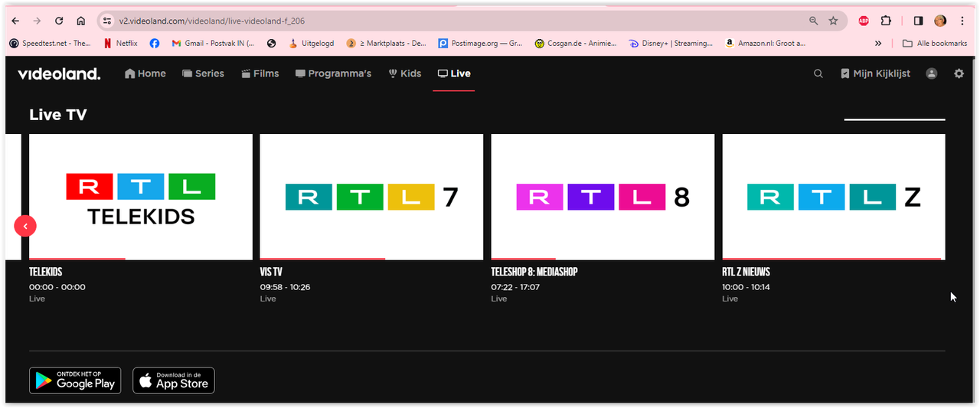Go to the Home menu item
The height and width of the screenshot is (408, 980).
[145, 73]
